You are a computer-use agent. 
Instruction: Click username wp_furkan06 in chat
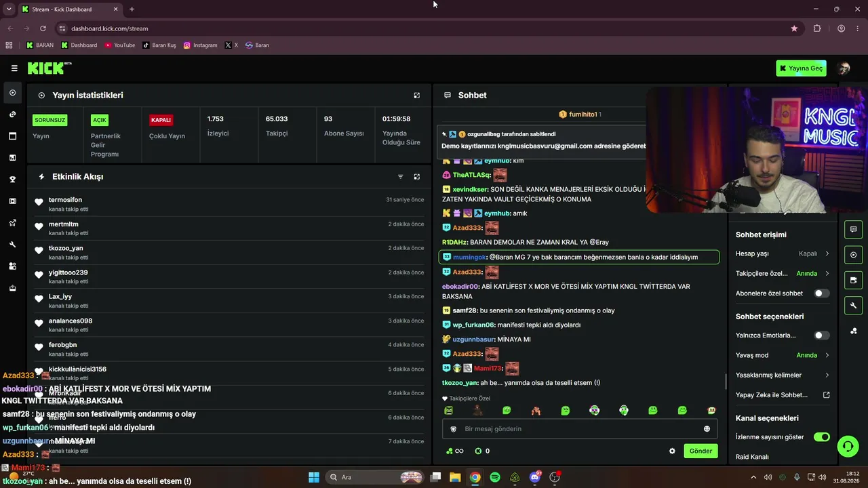tap(474, 325)
